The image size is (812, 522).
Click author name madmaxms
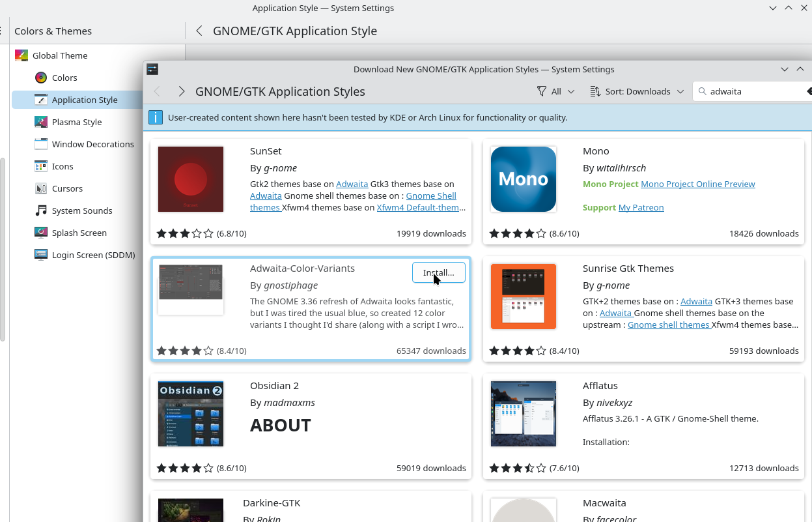(x=289, y=403)
